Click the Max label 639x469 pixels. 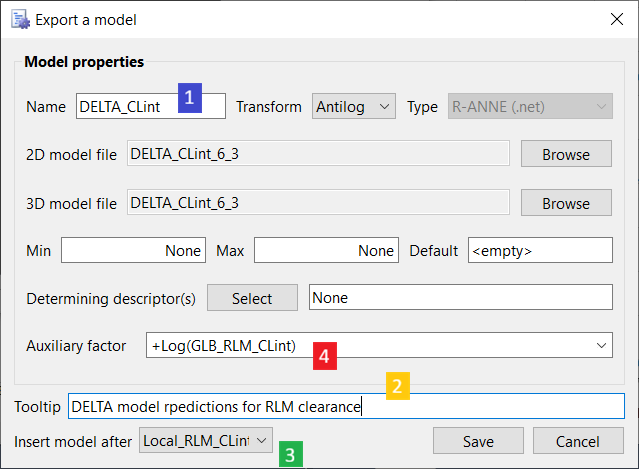point(230,251)
